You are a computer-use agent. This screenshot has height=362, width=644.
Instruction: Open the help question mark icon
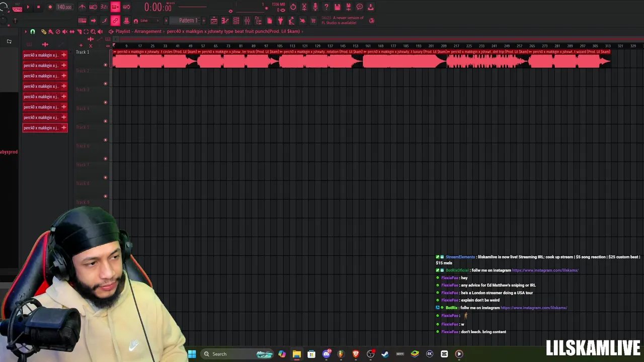click(327, 7)
